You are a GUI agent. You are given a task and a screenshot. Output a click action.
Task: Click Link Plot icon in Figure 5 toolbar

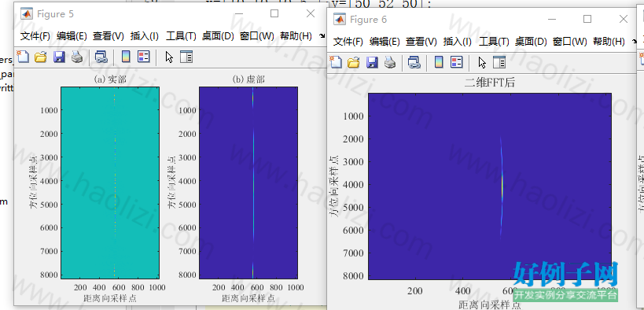[x=101, y=57]
